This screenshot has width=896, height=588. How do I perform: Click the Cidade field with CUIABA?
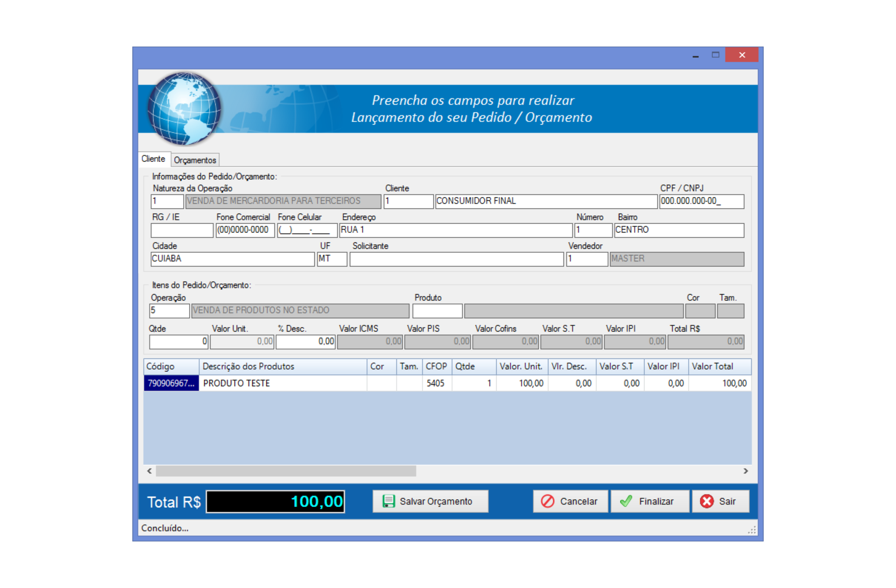coord(233,259)
